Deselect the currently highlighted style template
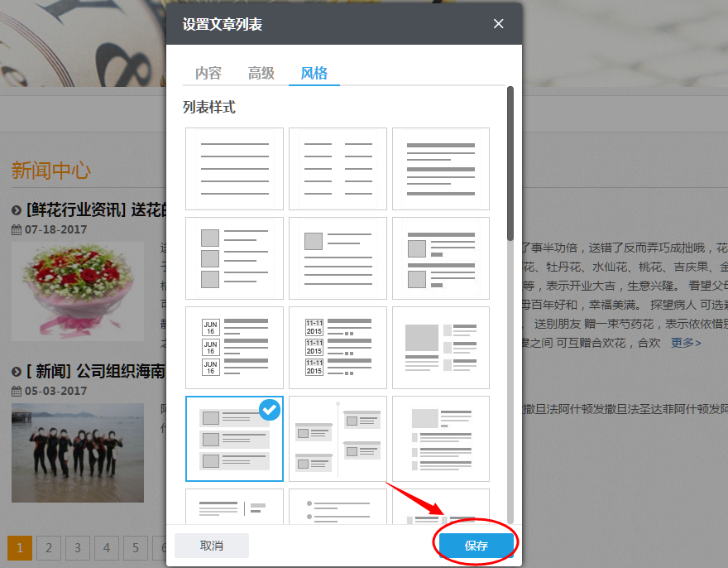 (x=234, y=439)
